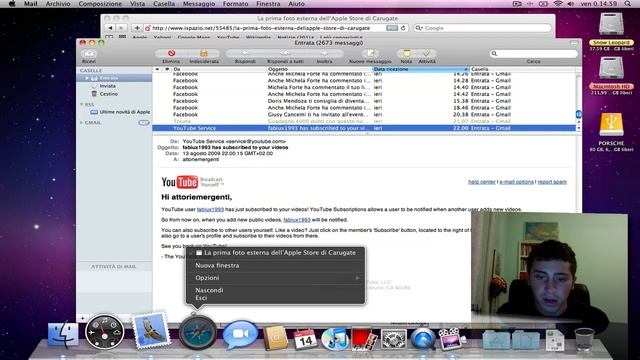Expand the GMAIL section triangle
This screenshot has width=640, height=360.
81,122
